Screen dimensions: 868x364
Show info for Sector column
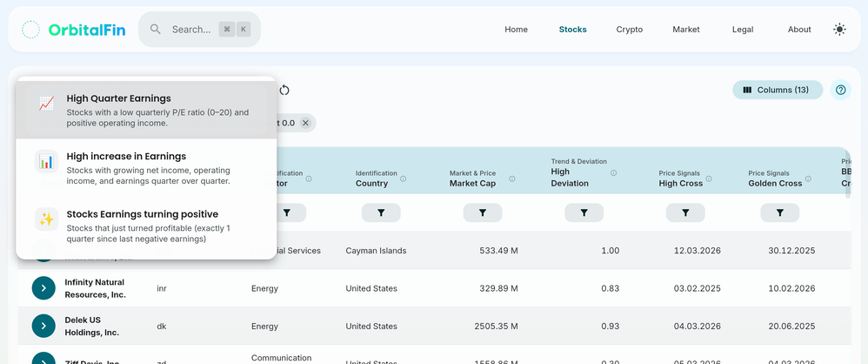pos(309,179)
